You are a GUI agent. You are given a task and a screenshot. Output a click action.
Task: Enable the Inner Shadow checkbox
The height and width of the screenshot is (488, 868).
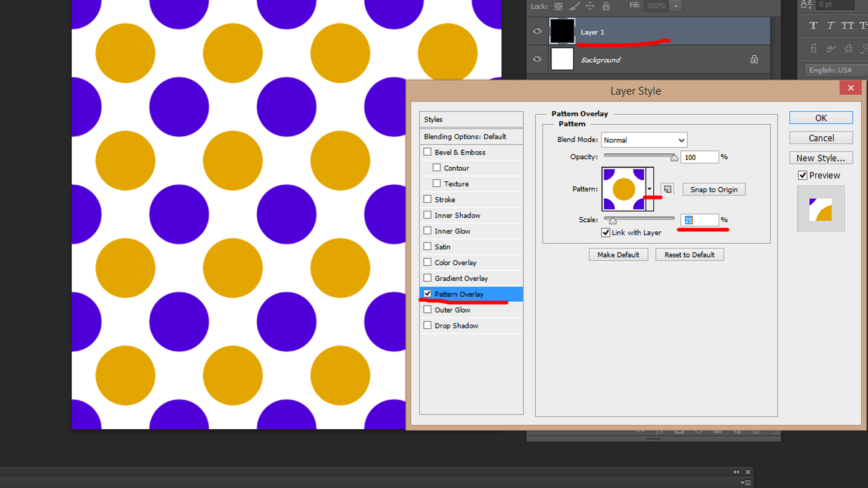click(x=427, y=215)
